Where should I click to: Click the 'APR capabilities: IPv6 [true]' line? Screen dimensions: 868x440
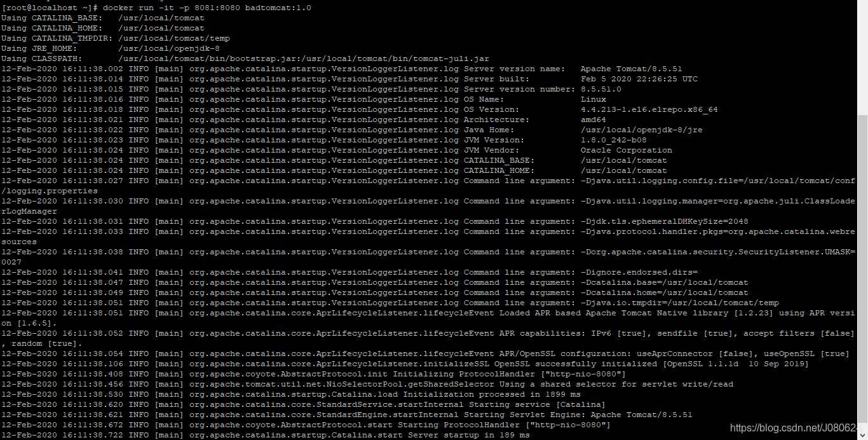(x=428, y=338)
